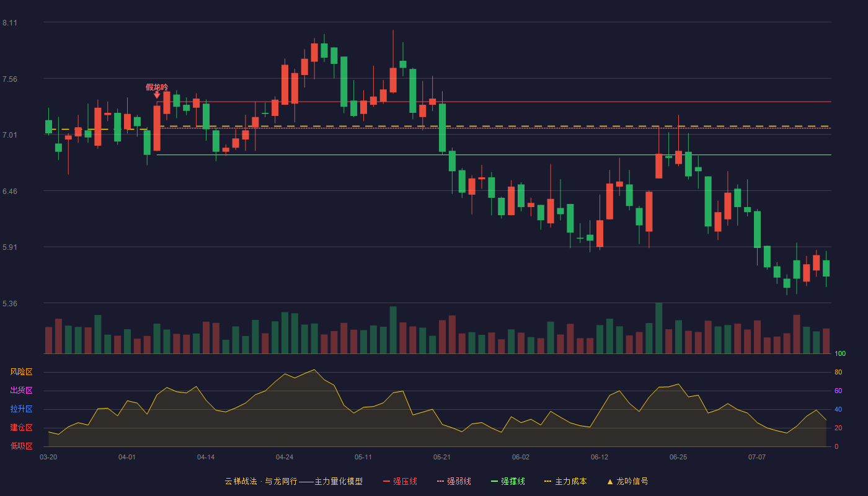
Task: Click the 7.56 price axis label
Action: point(10,79)
